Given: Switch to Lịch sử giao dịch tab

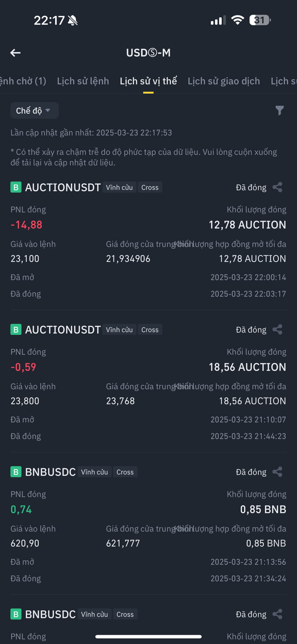Looking at the screenshot, I should click(x=224, y=81).
